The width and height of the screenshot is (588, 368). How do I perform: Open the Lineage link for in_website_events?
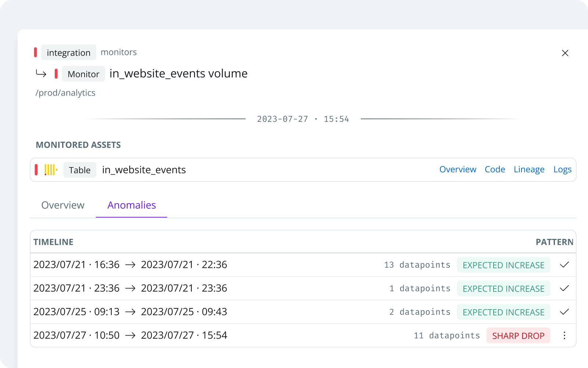click(529, 169)
